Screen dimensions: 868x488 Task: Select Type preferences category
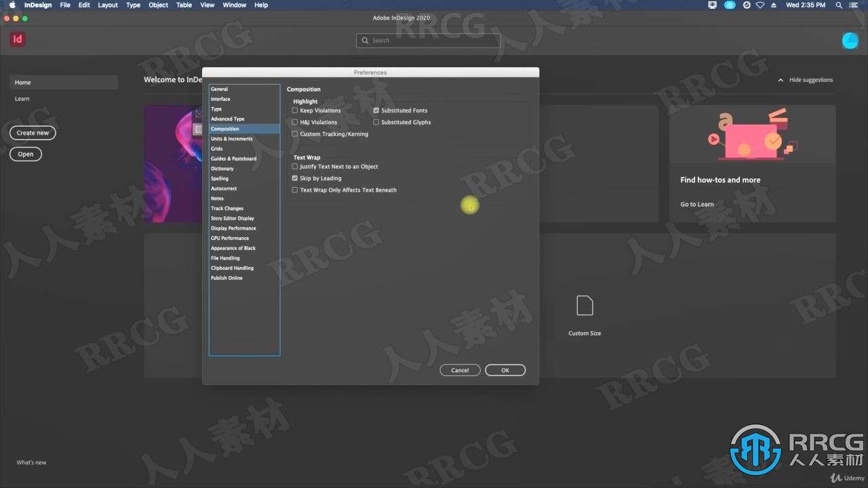pos(244,109)
